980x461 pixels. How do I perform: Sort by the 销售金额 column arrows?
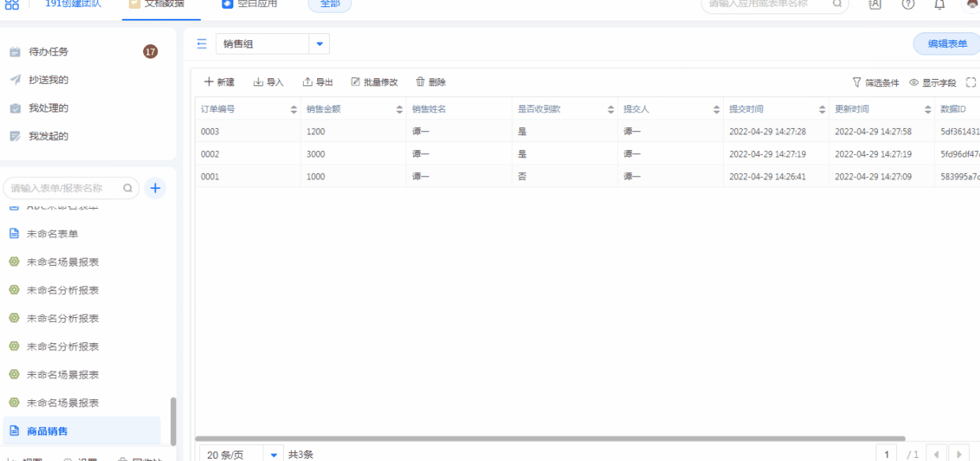coord(399,110)
